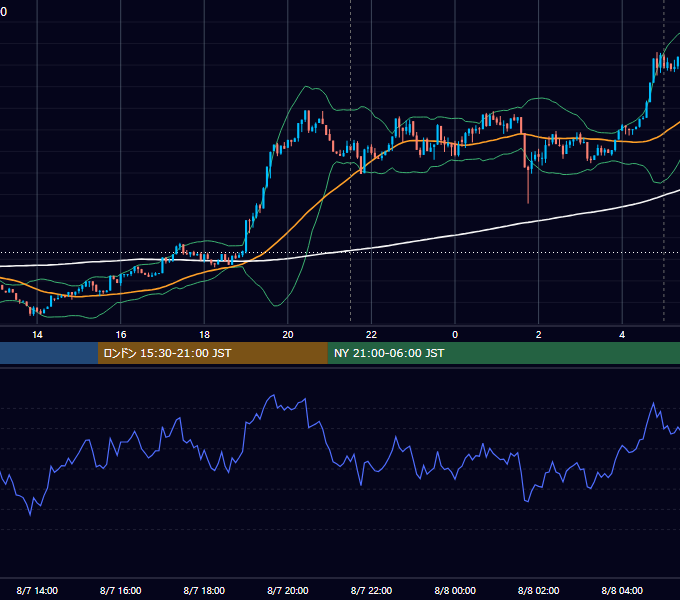Screen dimensions: 680x600
Task: Click the 20 hour label on price chart axis
Action: click(288, 335)
